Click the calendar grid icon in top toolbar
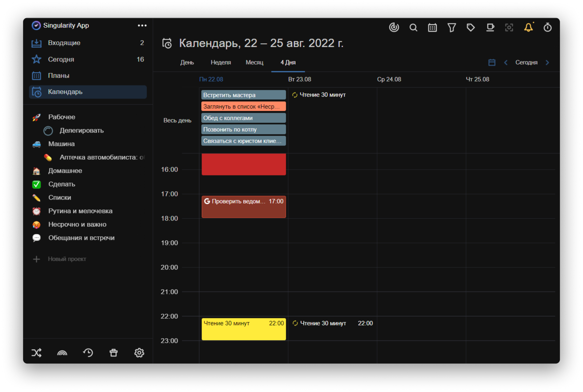The height and width of the screenshot is (392, 583). coord(432,27)
